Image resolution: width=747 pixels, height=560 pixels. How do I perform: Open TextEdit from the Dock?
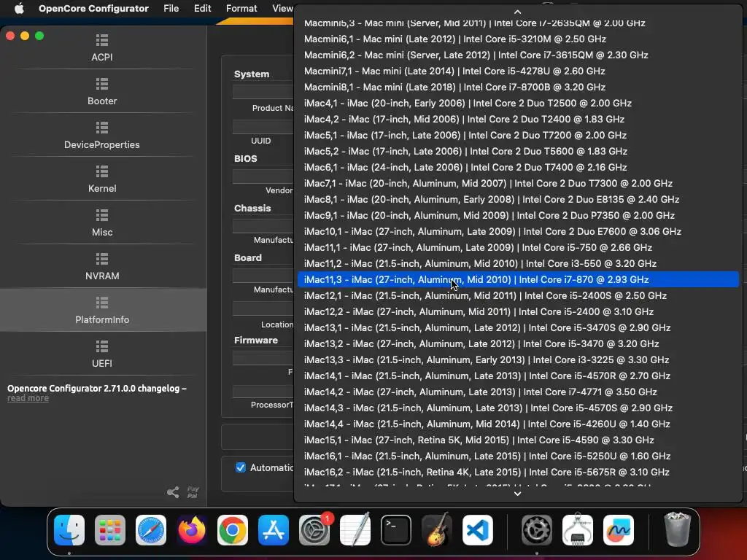tap(355, 530)
